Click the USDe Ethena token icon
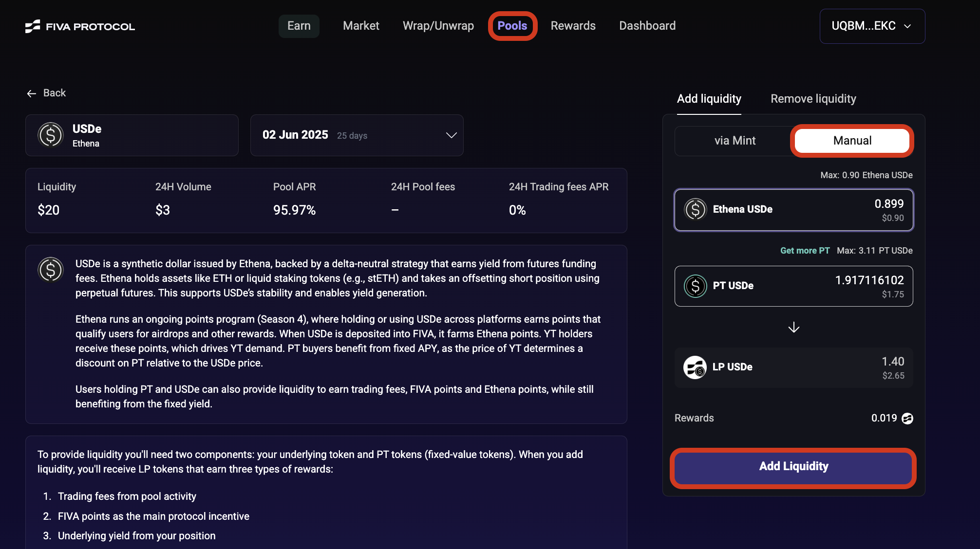The width and height of the screenshot is (980, 549). (x=51, y=135)
